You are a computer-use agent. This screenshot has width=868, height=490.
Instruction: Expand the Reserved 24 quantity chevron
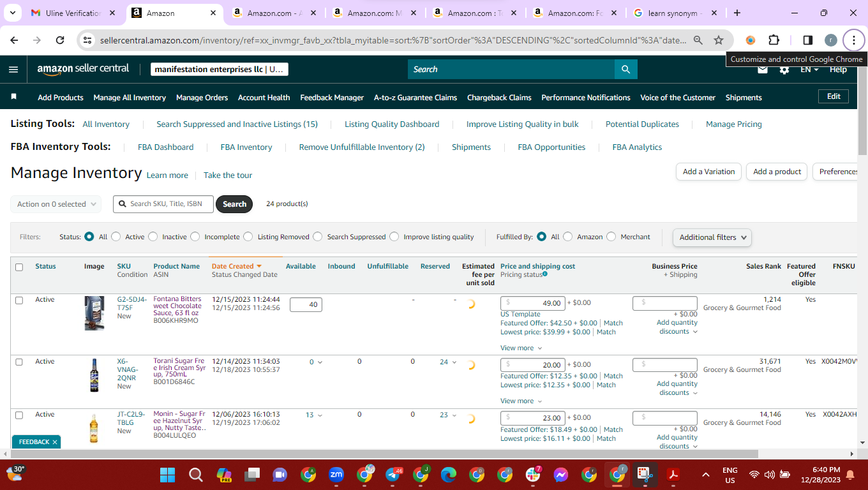[x=454, y=362]
